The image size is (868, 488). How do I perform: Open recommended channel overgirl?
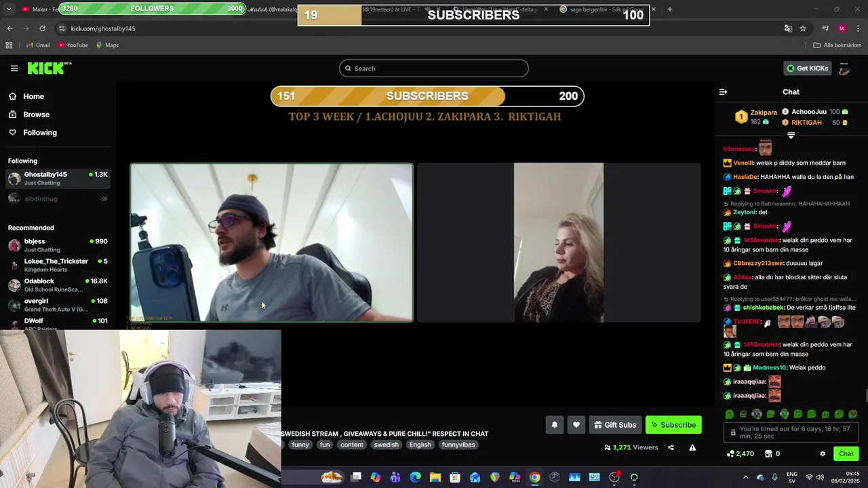pos(58,305)
